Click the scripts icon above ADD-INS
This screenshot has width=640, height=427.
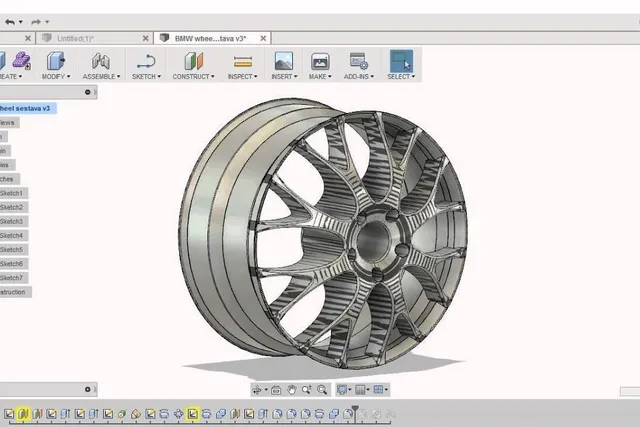click(359, 61)
